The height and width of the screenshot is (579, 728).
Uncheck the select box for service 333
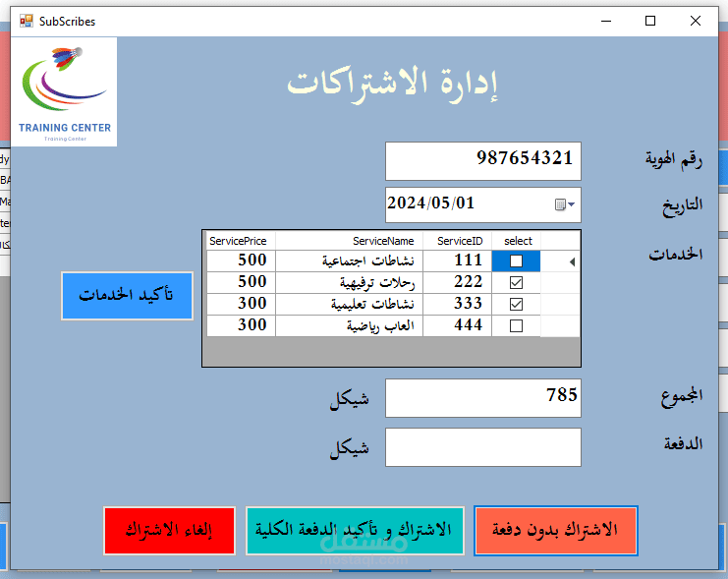click(516, 305)
